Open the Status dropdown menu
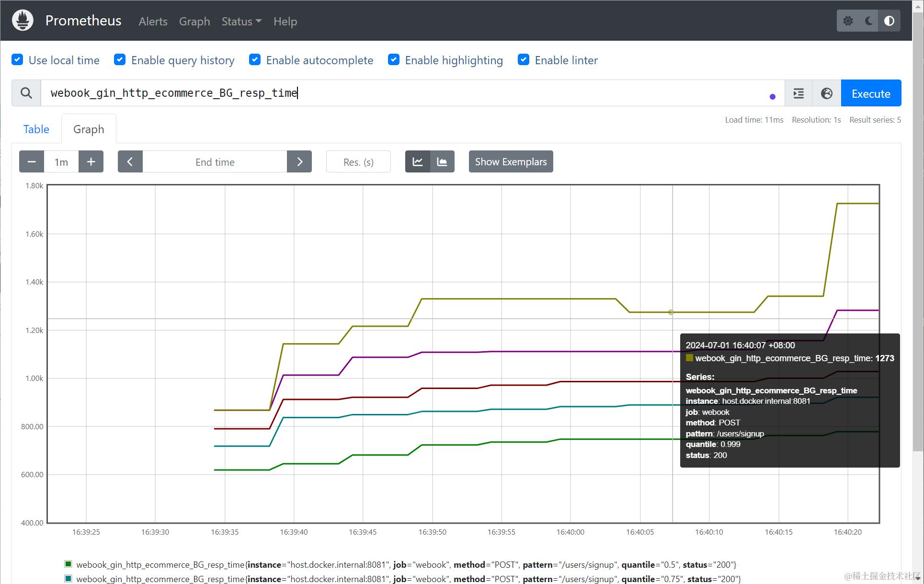 [x=241, y=22]
